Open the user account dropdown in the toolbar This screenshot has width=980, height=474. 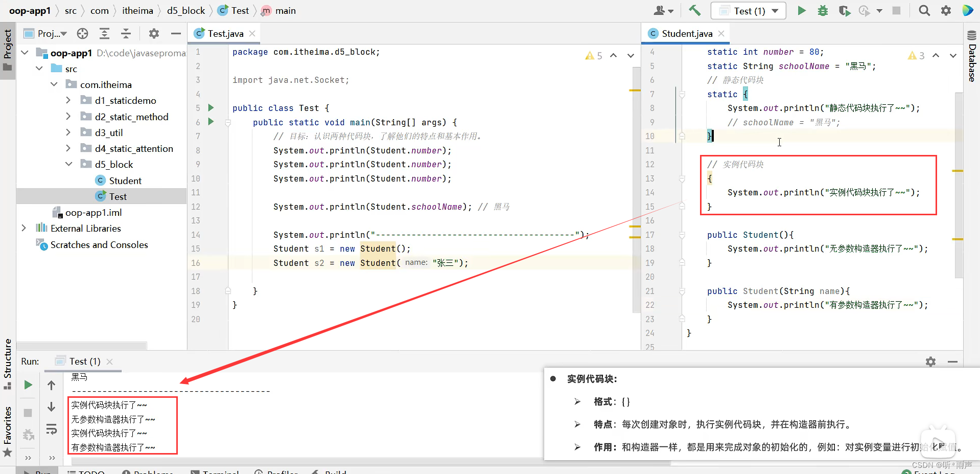pos(664,10)
